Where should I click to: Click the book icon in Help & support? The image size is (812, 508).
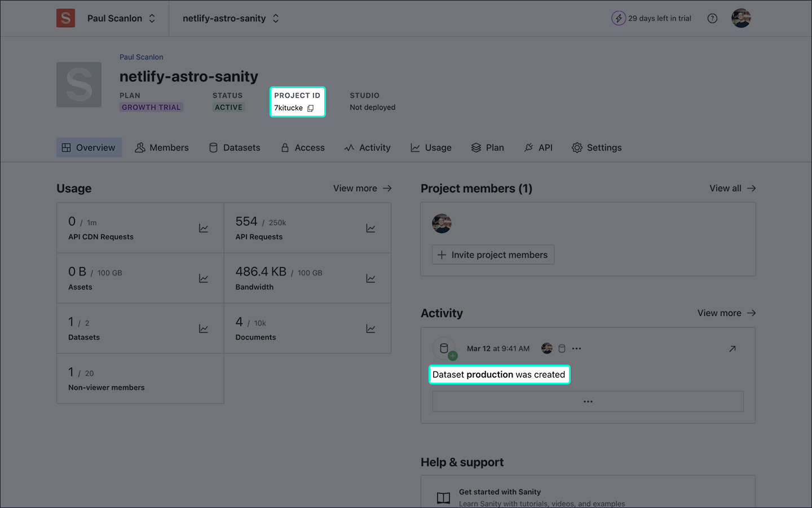coord(444,498)
